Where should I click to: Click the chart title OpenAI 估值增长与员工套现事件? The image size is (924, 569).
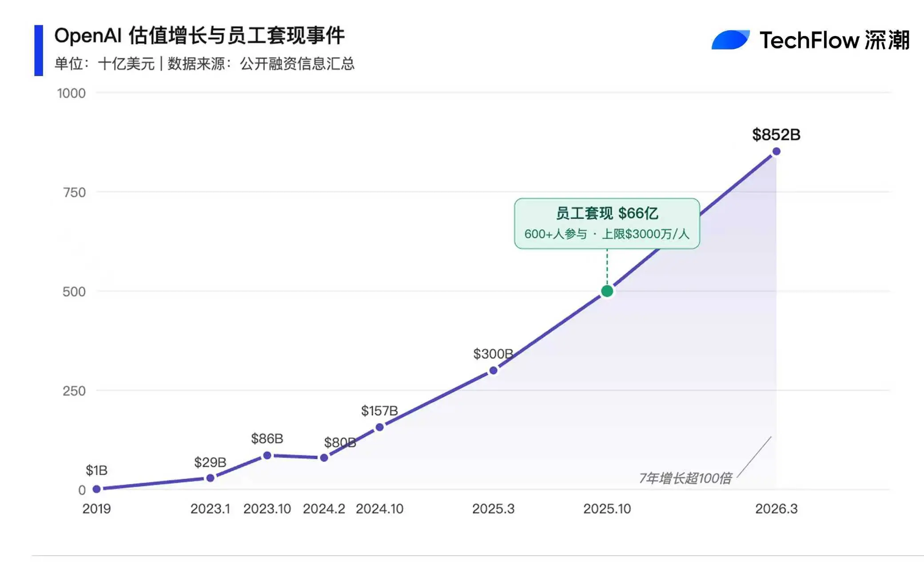coord(199,36)
